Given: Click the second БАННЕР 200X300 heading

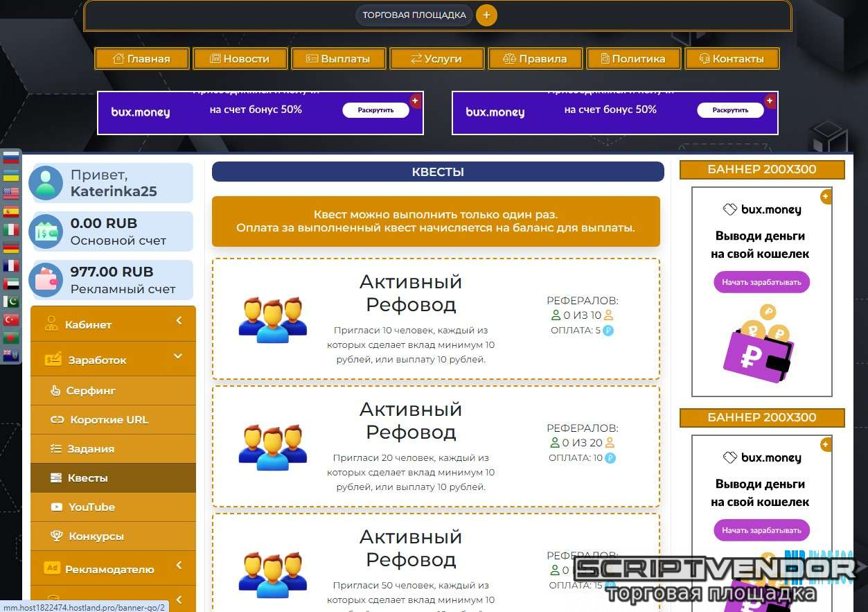Looking at the screenshot, I should coord(762,418).
